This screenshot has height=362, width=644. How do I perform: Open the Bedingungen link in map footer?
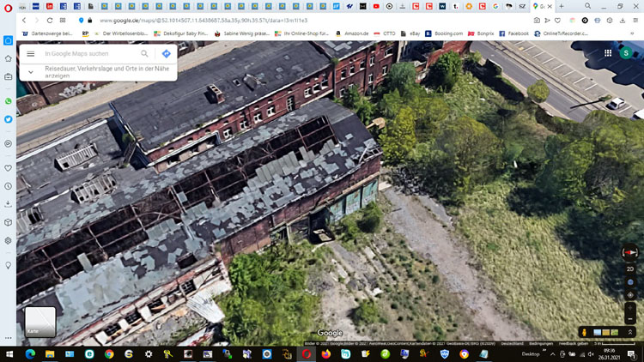[x=541, y=343]
